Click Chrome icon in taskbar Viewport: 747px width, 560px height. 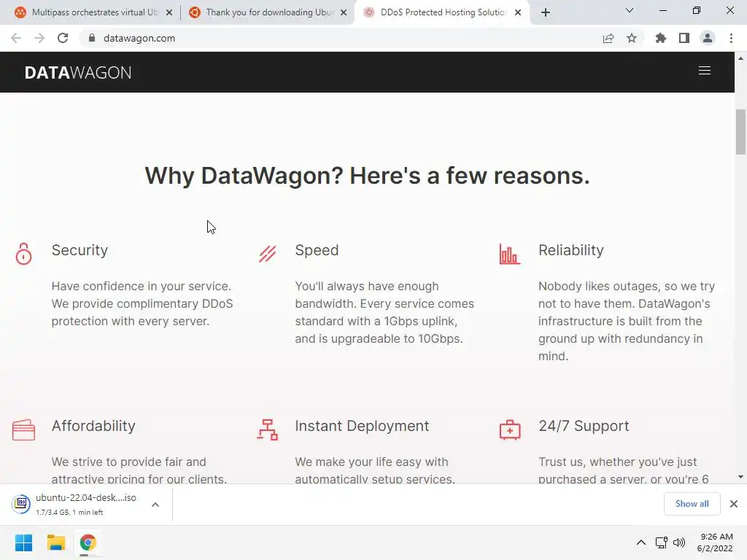click(x=88, y=542)
